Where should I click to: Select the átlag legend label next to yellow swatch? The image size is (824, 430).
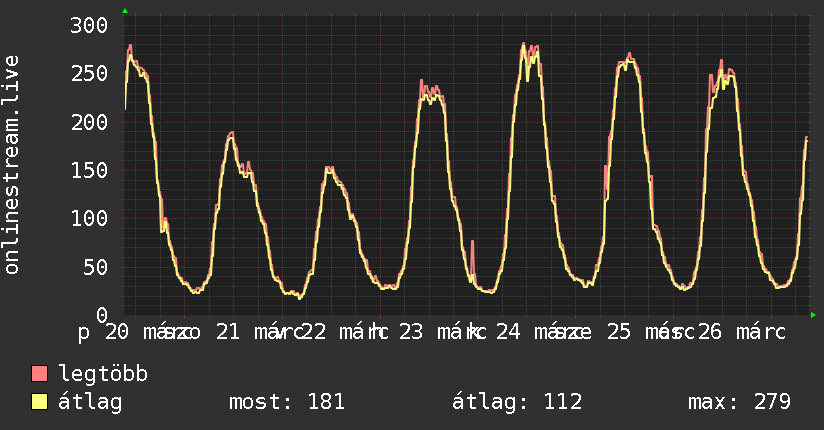pyautogui.click(x=90, y=402)
